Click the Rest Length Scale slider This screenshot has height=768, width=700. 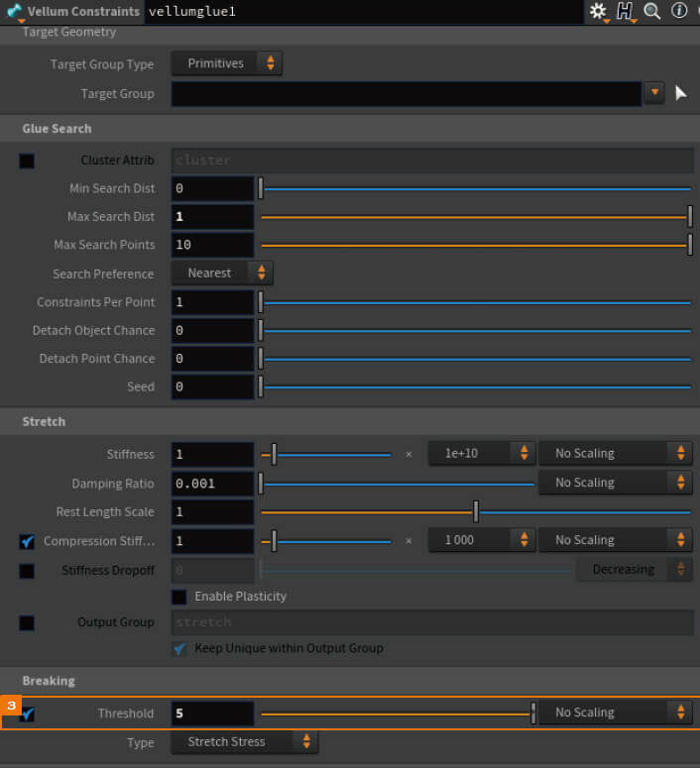[475, 512]
